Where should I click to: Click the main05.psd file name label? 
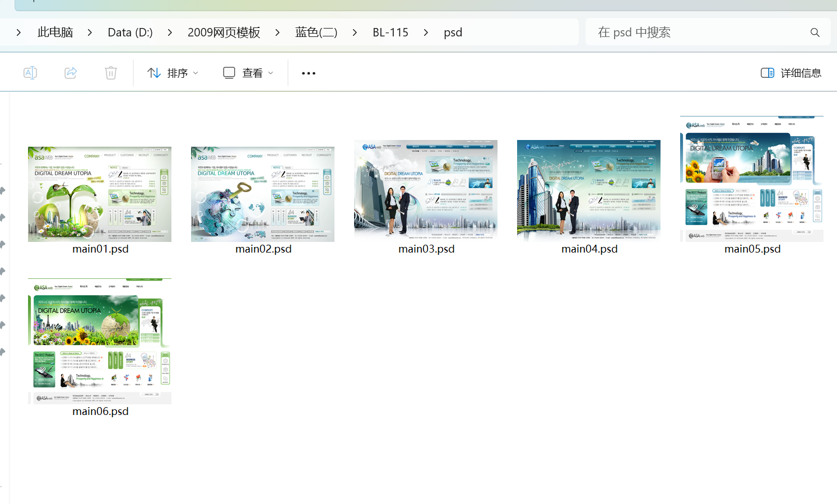pos(752,249)
